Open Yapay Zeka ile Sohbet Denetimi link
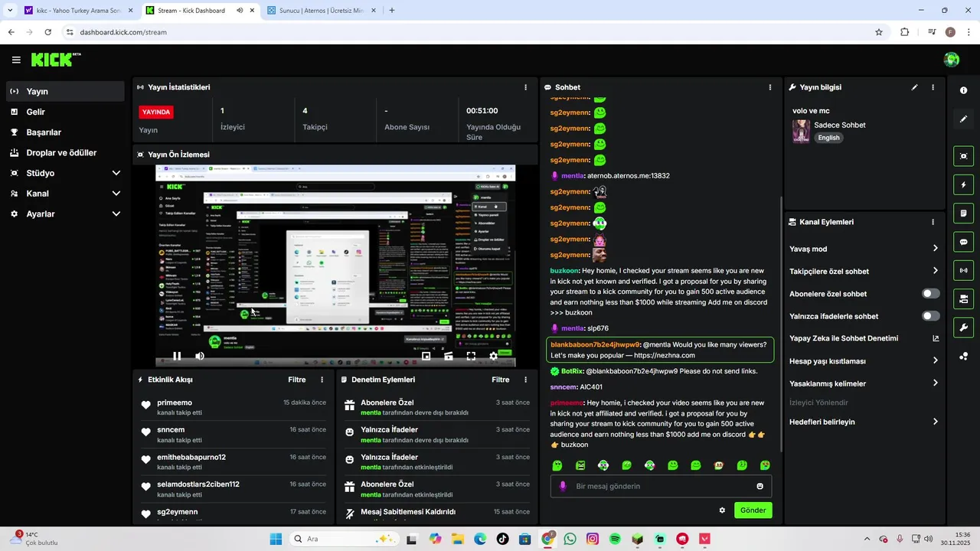The image size is (980, 551). coord(864,338)
